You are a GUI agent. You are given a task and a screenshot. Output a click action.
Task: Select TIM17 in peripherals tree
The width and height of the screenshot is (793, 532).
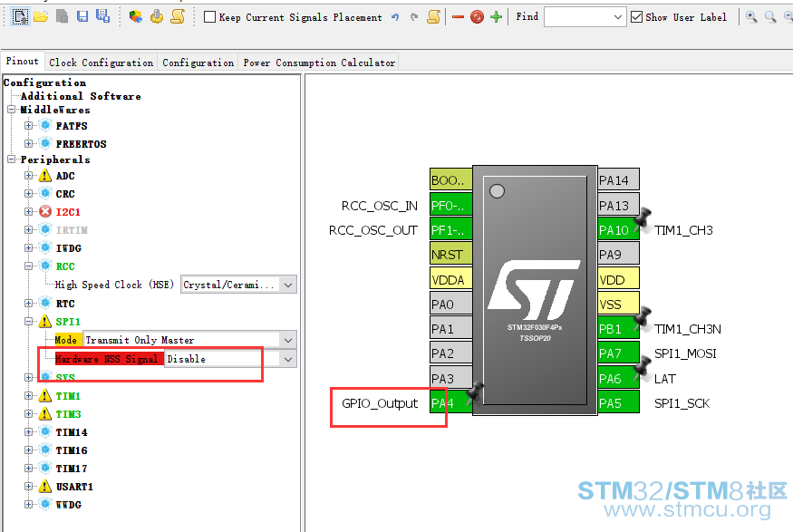coord(72,469)
